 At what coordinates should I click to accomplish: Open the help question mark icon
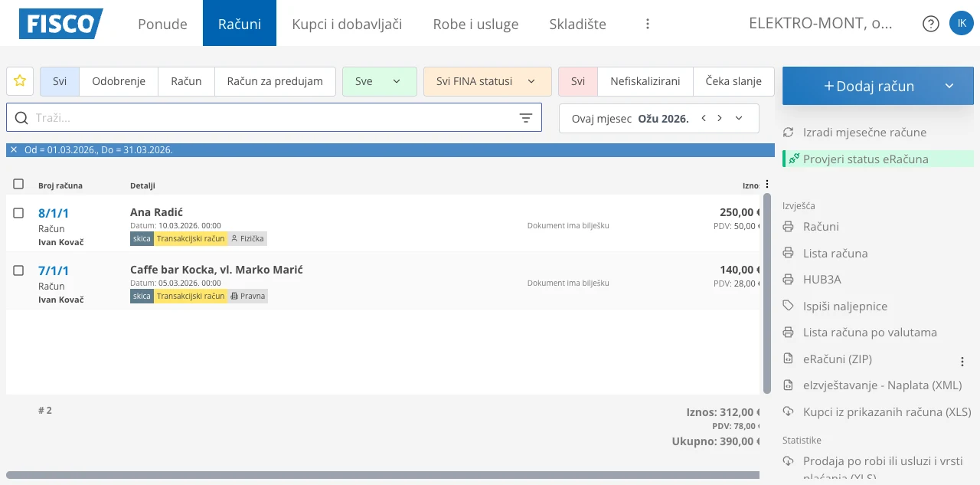coord(931,24)
